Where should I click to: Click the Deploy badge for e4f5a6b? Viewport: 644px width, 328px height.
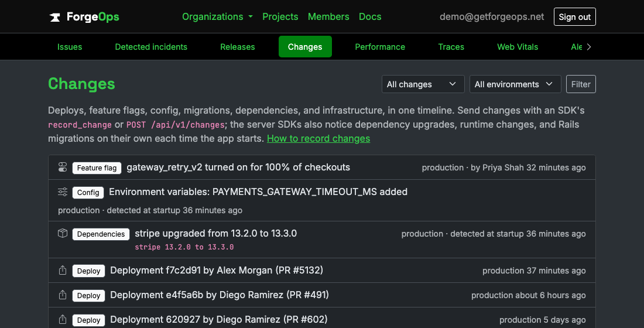89,296
